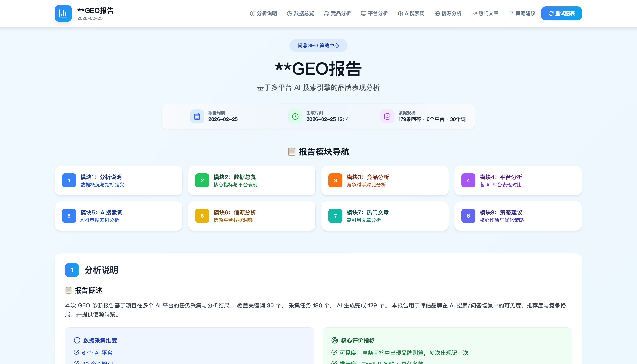
Task: Open 信源分析 from the navigation bar
Action: pyautogui.click(x=448, y=13)
